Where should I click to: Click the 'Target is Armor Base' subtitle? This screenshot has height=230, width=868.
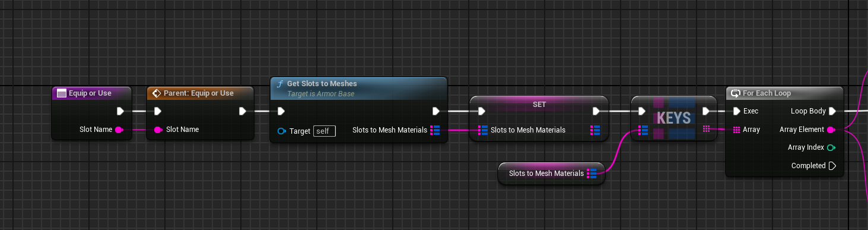pyautogui.click(x=322, y=94)
